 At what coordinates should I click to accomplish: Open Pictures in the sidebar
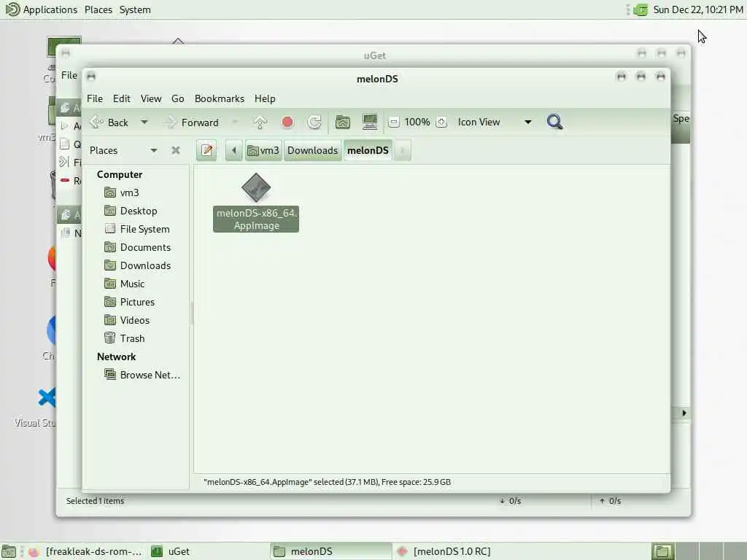tap(138, 302)
